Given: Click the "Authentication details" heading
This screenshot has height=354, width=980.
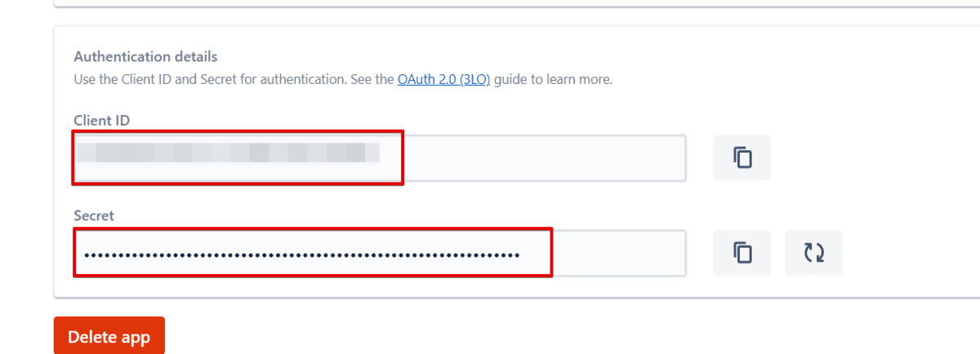Looking at the screenshot, I should pos(145,57).
